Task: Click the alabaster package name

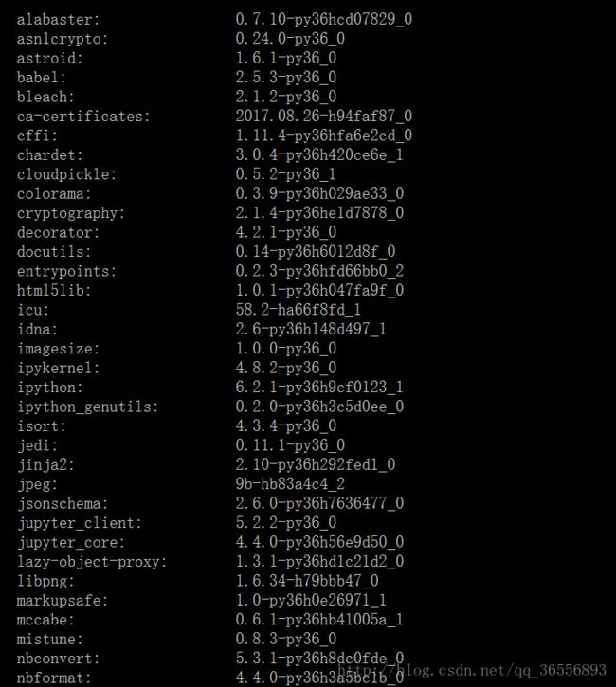Action: click(58, 19)
